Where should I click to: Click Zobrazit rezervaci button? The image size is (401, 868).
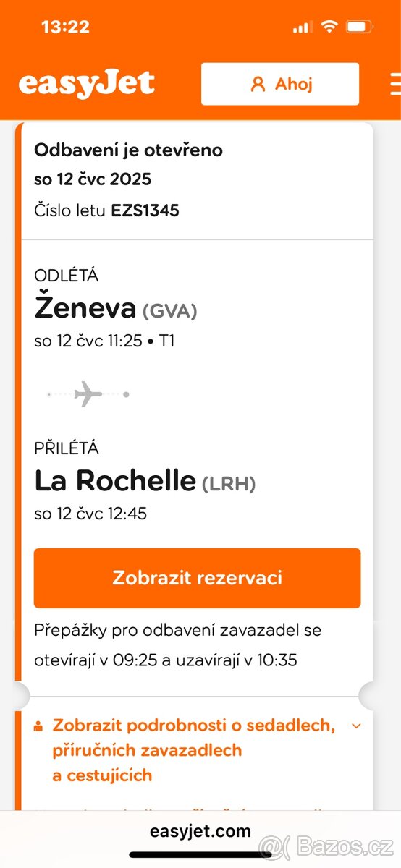197,578
